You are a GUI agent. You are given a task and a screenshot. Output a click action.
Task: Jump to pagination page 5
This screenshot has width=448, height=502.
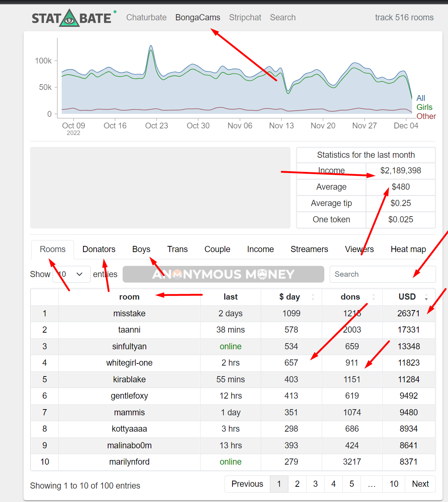[352, 484]
